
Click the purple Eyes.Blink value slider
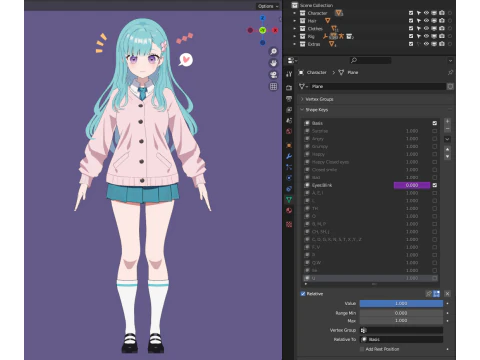coord(412,185)
